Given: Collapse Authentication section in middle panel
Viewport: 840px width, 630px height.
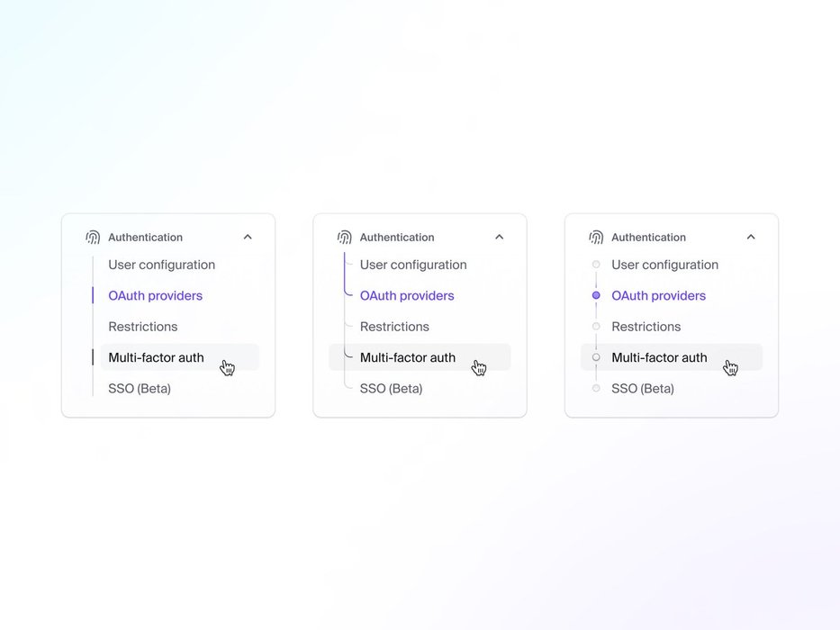Looking at the screenshot, I should [x=500, y=238].
